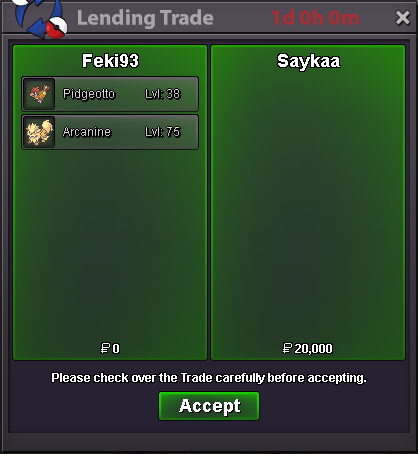Click the trade Pokéball arrows logo

point(40,18)
